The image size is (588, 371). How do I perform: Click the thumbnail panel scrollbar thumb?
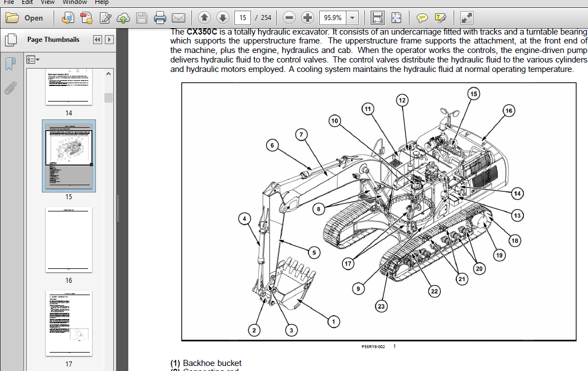[x=108, y=98]
